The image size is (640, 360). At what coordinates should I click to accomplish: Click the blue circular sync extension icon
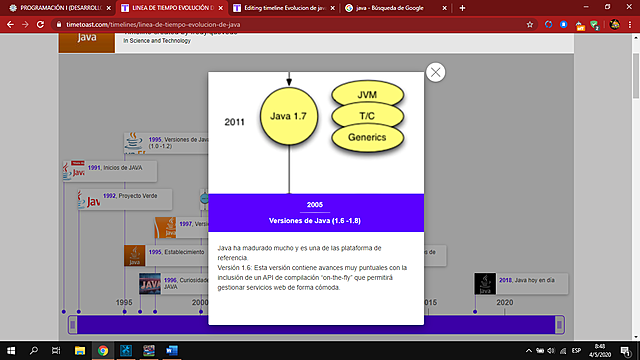tap(548, 24)
